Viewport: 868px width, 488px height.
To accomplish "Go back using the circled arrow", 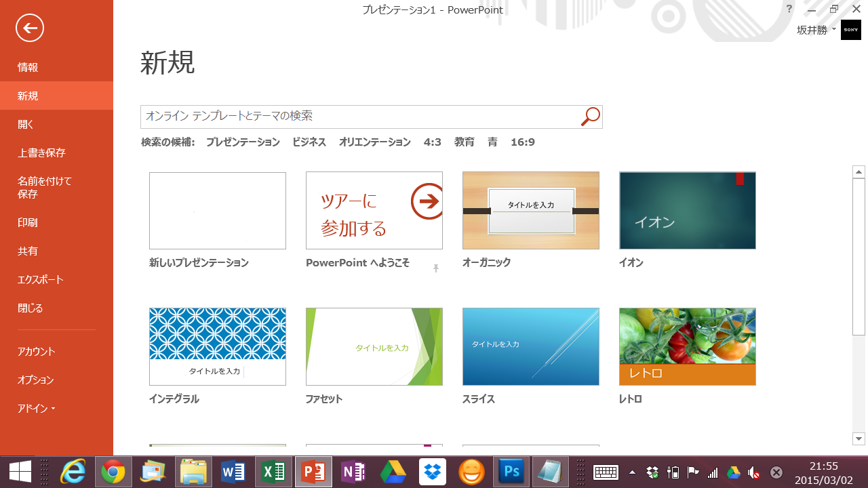I will [30, 28].
